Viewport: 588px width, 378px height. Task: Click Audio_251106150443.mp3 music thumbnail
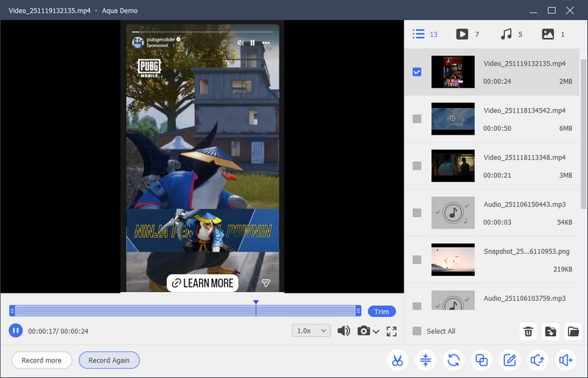tap(453, 213)
